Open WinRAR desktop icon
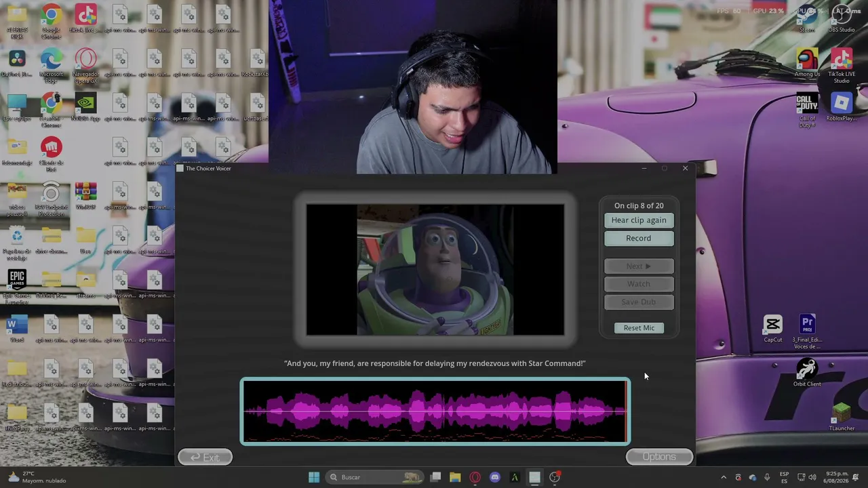 [85, 196]
